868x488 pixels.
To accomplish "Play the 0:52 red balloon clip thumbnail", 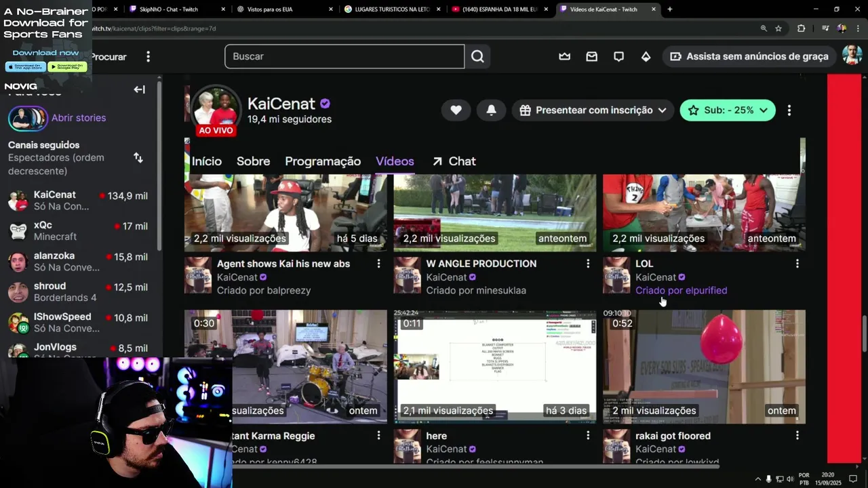I will (704, 367).
